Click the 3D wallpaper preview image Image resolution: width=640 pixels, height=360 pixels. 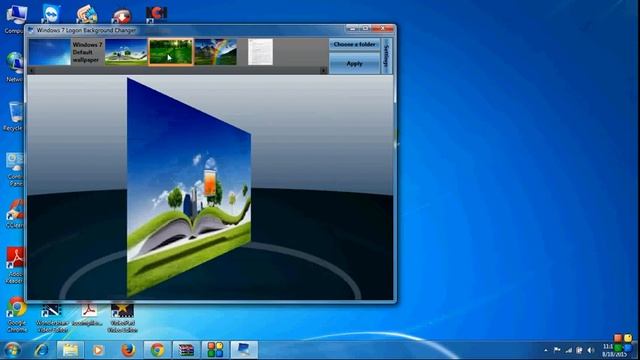tap(189, 188)
